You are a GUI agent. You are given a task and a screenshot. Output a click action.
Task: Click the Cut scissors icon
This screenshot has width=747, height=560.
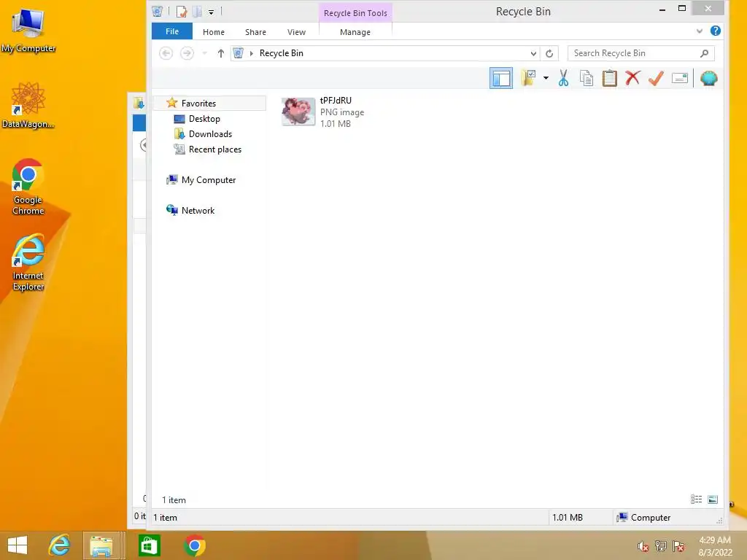click(564, 78)
